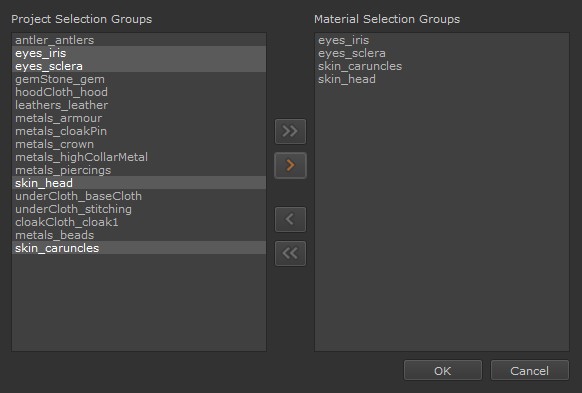The image size is (582, 393).
Task: Confirm with the OK button
Action: click(442, 370)
